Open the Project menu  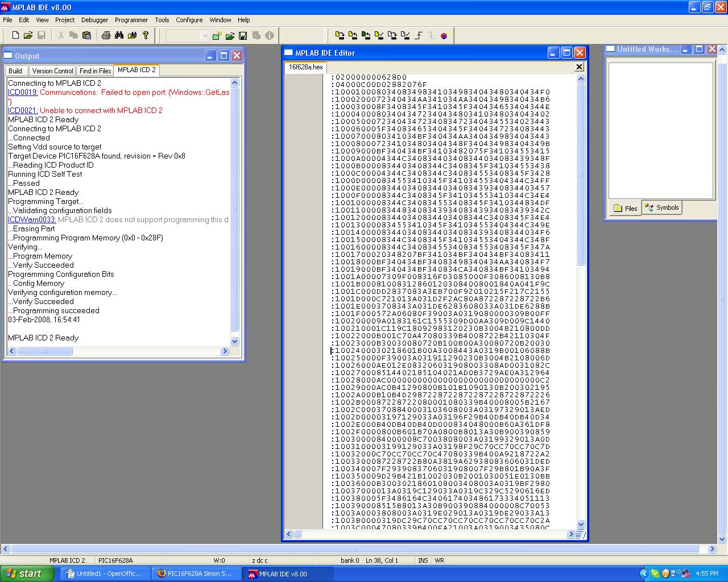(65, 20)
